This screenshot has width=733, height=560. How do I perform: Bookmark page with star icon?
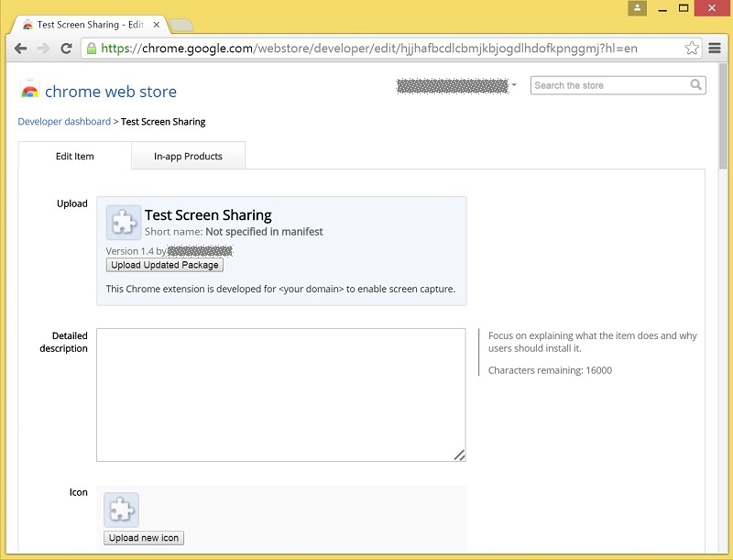692,49
